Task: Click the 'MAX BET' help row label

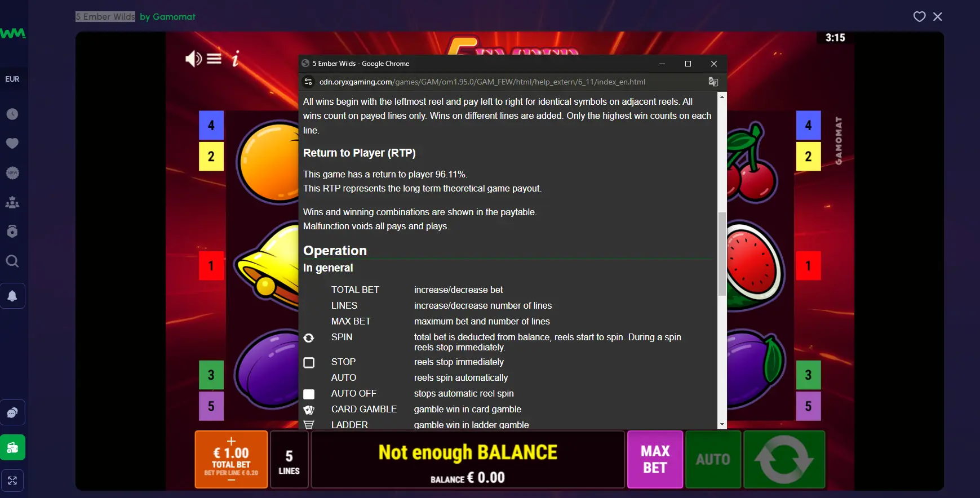Action: [x=351, y=321]
